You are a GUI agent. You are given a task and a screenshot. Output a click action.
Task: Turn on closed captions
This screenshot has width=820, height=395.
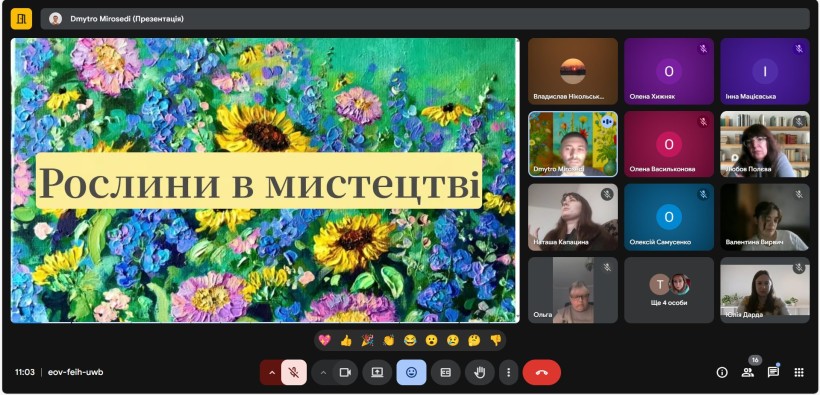click(x=446, y=373)
